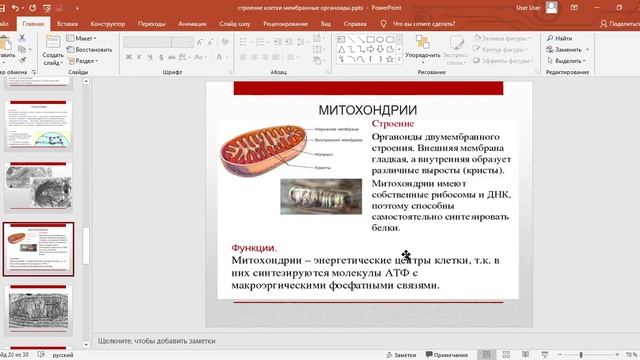Open the Макет layout dropdown

coord(82,38)
